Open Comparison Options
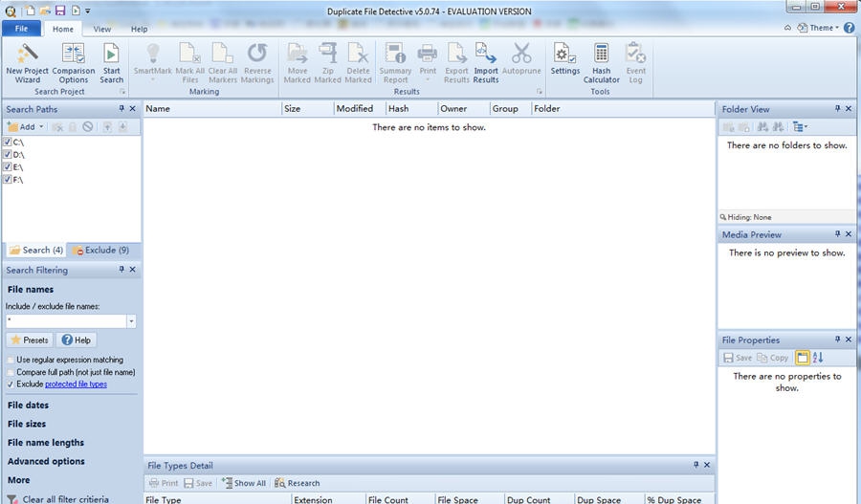The image size is (861, 504). 73,63
